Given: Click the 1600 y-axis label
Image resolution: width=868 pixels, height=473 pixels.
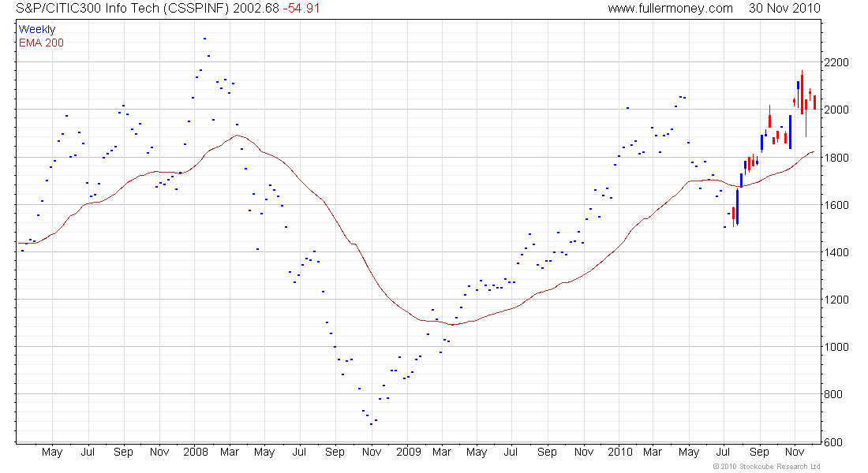Looking at the screenshot, I should click(x=836, y=205).
